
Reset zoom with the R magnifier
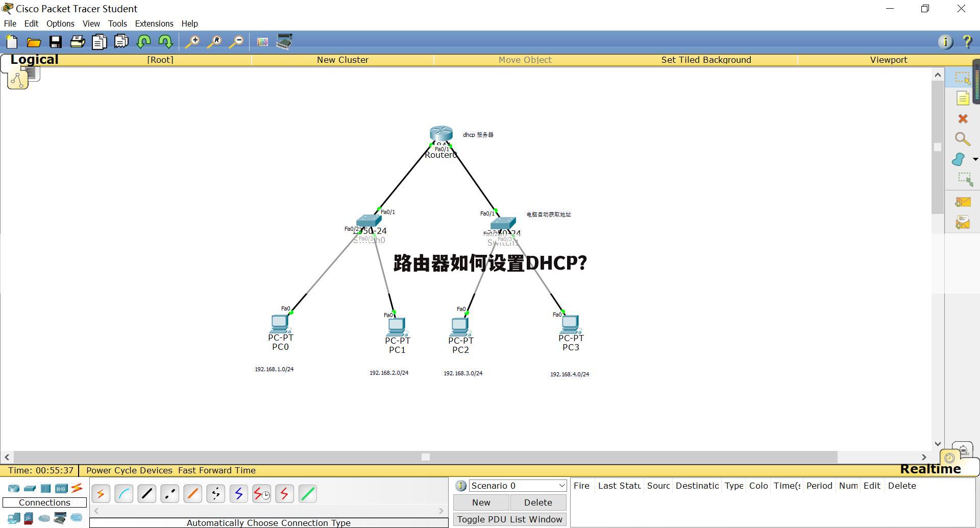click(214, 42)
